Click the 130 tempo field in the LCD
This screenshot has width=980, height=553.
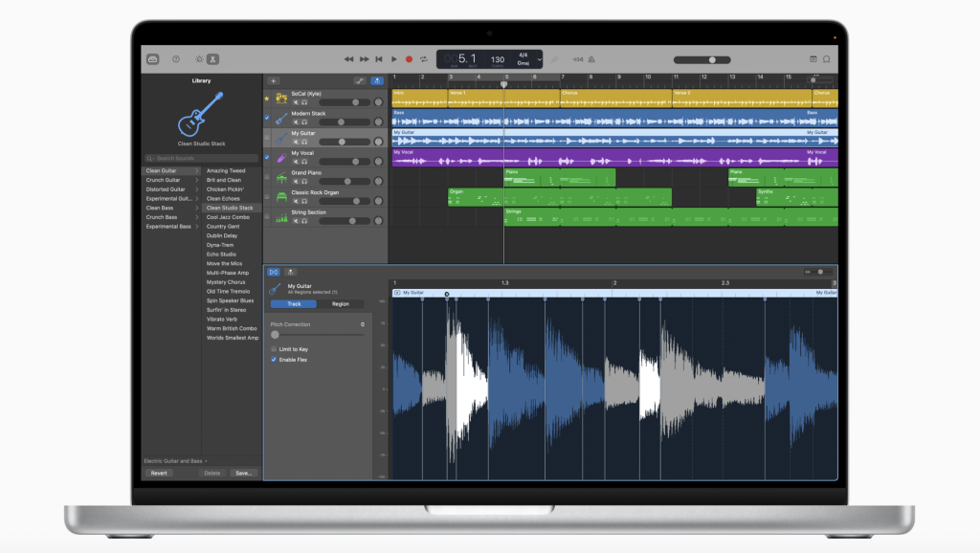497,59
